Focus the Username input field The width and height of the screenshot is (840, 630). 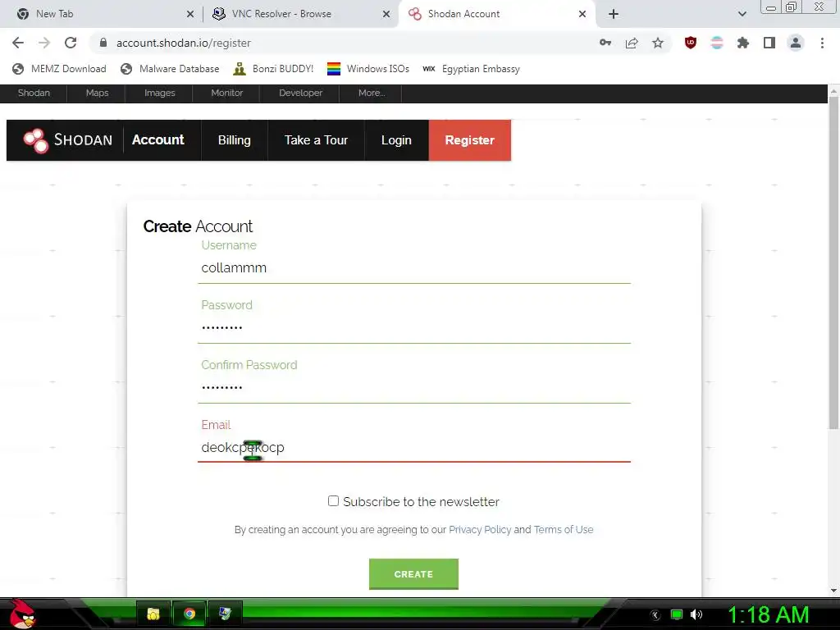pyautogui.click(x=414, y=268)
